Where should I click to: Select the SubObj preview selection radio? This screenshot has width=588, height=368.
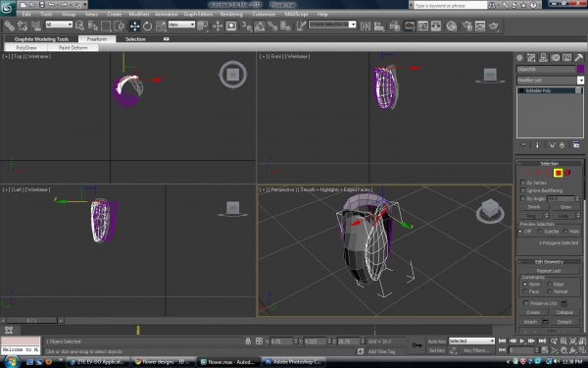point(540,232)
